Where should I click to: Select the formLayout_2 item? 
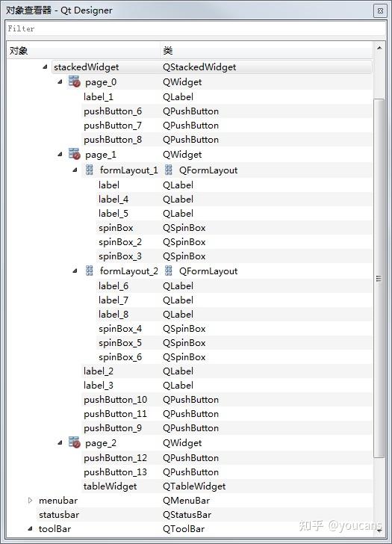click(x=129, y=271)
